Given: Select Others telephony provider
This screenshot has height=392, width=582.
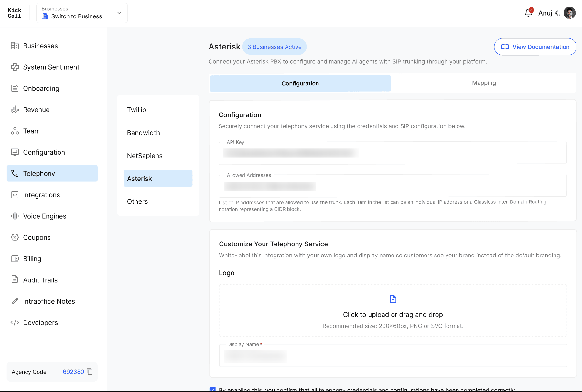Looking at the screenshot, I should click(x=158, y=201).
